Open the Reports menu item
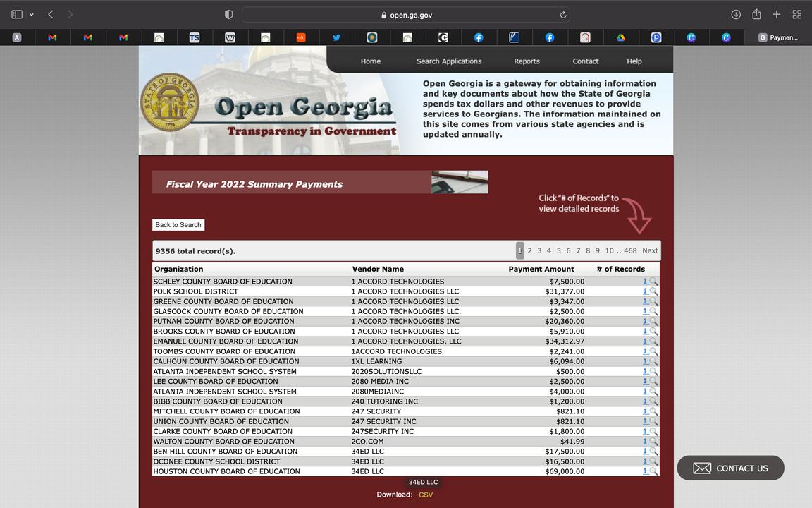This screenshot has height=508, width=812. (x=527, y=61)
